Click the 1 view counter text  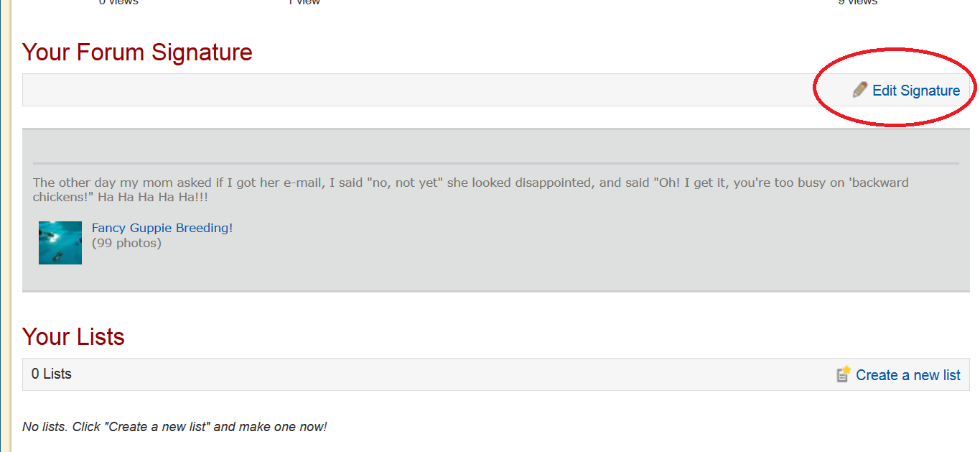point(304,2)
